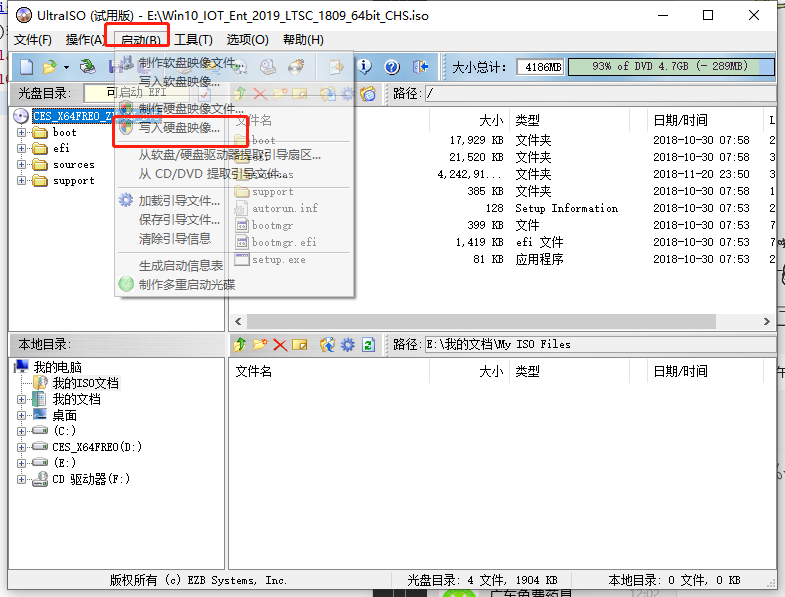Click the 启动(B) menu
The image size is (785, 597).
(140, 40)
